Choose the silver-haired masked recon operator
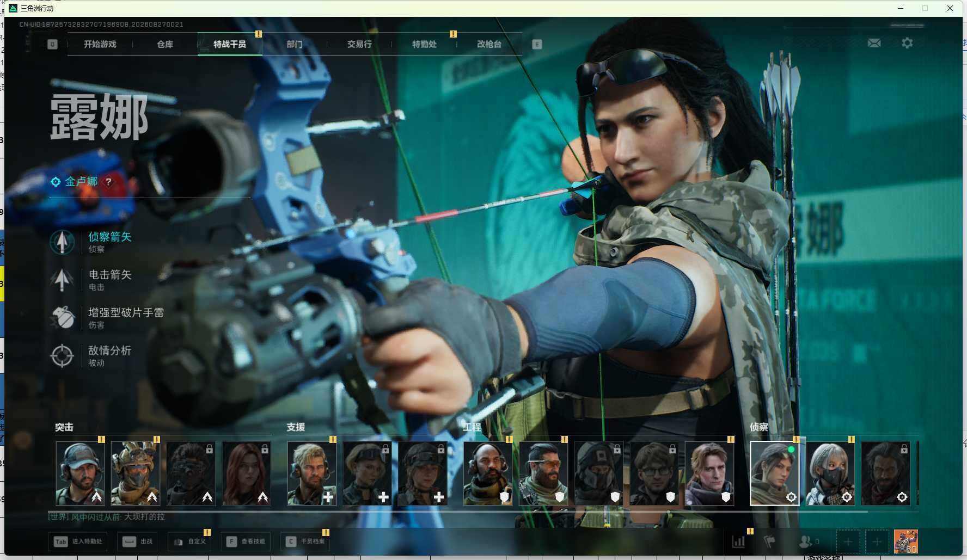Image resolution: width=967 pixels, height=560 pixels. 830,473
